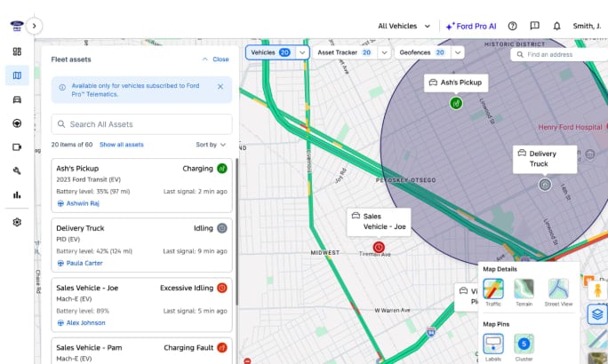The width and height of the screenshot is (608, 364).
Task: Open the video camera sidebar icon
Action: coord(17,147)
